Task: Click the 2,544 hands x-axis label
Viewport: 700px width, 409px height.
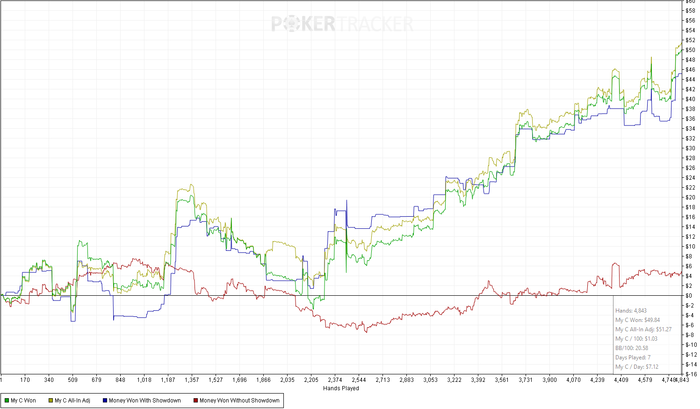Action: [359, 380]
